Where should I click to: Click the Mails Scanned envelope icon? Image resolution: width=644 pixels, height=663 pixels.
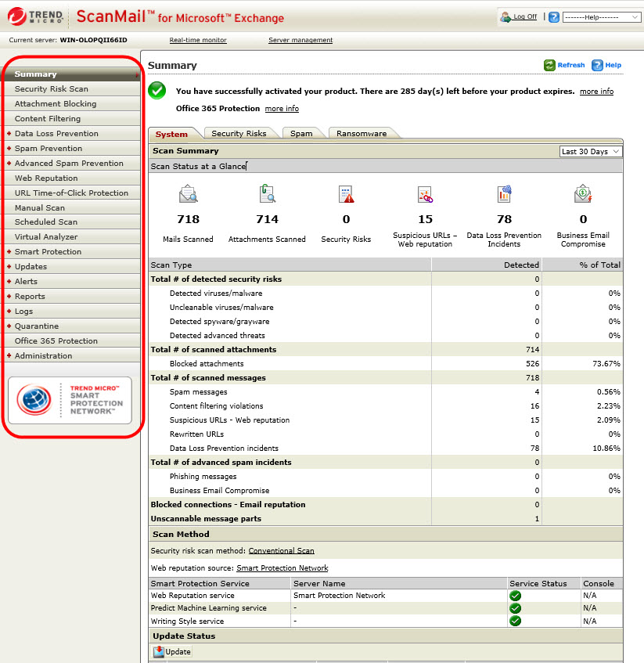pos(188,193)
